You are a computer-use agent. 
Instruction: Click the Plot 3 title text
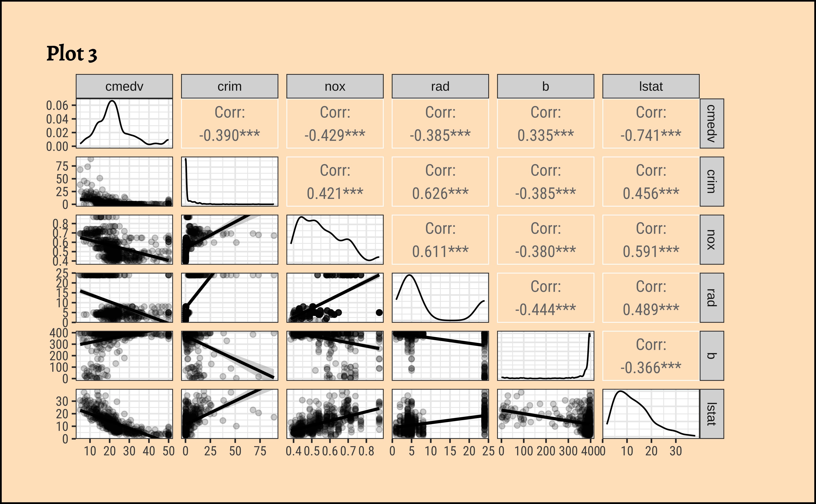(72, 54)
